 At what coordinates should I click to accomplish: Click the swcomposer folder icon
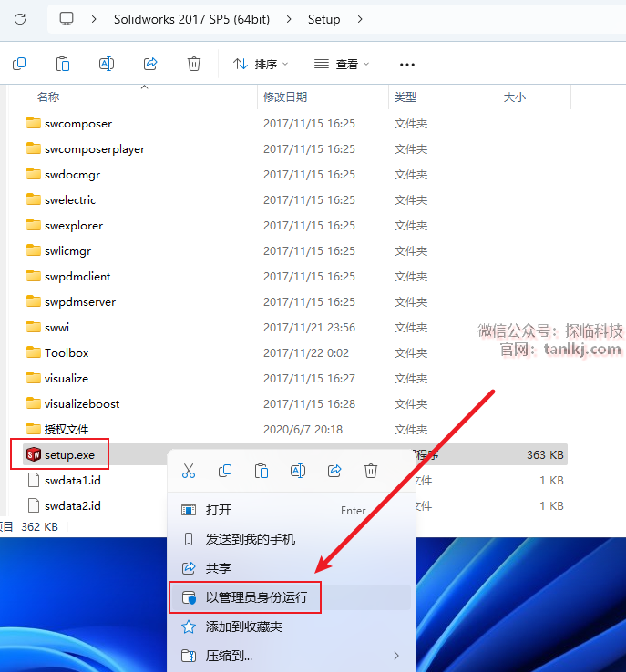[x=34, y=123]
